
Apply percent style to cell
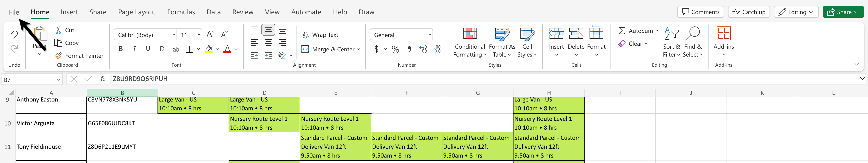(x=395, y=49)
